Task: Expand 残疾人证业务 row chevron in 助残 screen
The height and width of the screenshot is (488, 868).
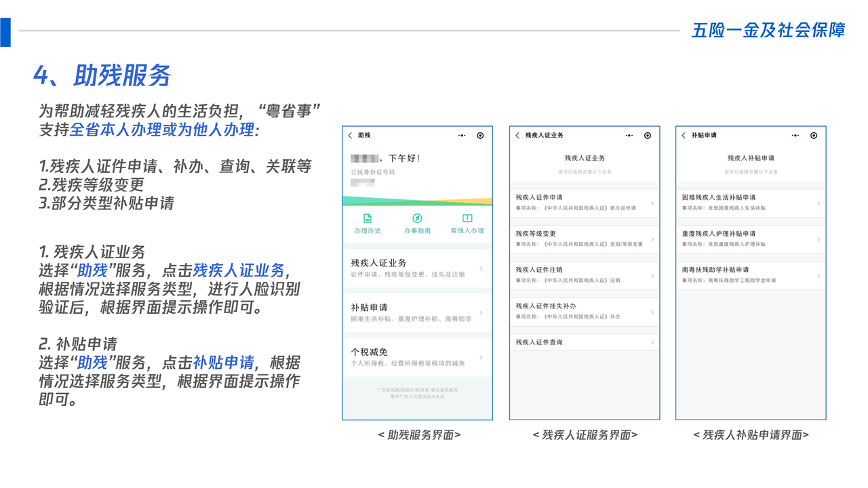Action: click(481, 268)
